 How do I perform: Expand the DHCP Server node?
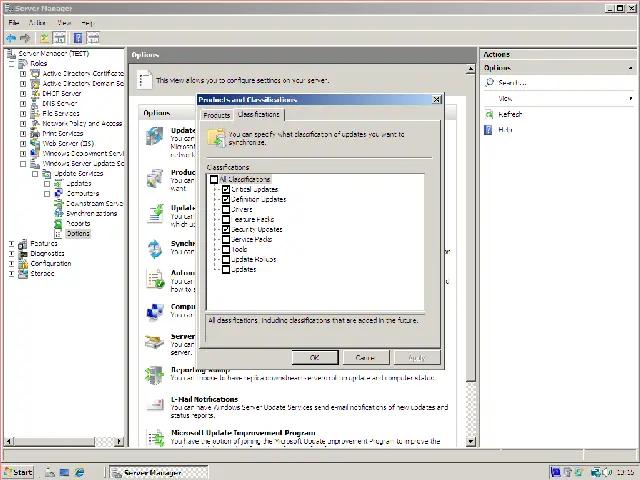[23, 93]
